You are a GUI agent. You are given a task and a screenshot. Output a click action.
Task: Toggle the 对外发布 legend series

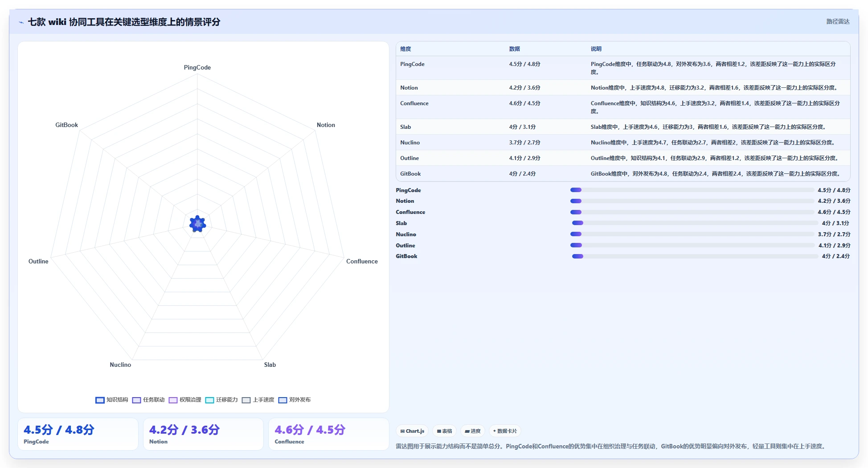pyautogui.click(x=295, y=400)
